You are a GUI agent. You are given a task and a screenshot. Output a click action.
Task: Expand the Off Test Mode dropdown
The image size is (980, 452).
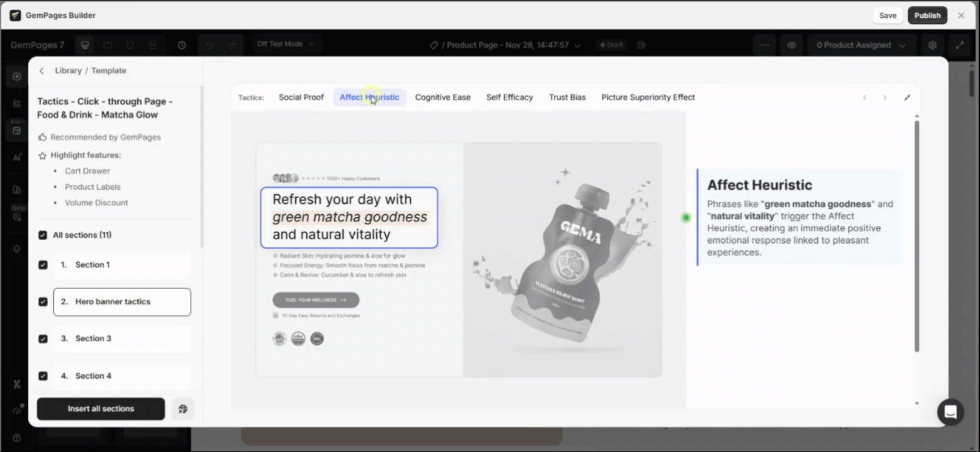tap(286, 44)
